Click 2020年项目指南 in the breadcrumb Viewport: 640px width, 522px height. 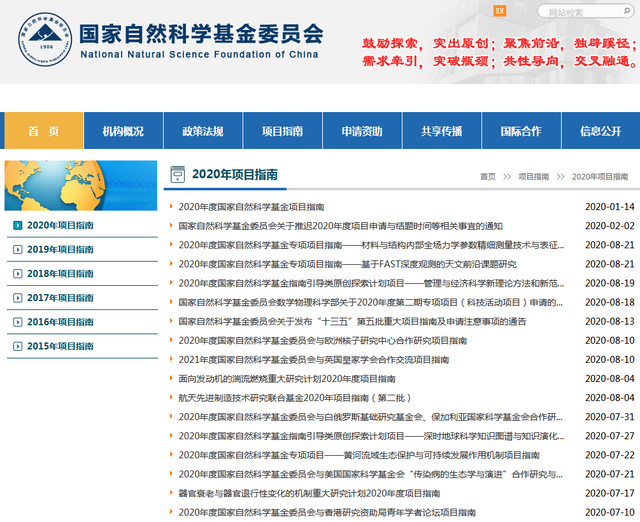tap(600, 177)
